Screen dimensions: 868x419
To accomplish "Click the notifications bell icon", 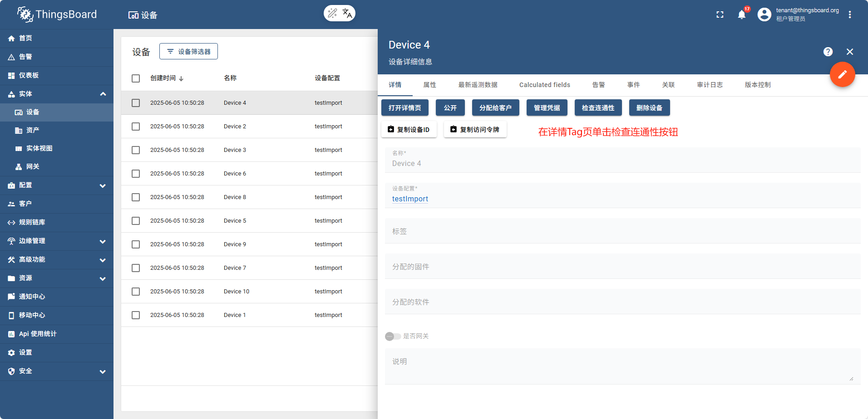I will pyautogui.click(x=742, y=15).
